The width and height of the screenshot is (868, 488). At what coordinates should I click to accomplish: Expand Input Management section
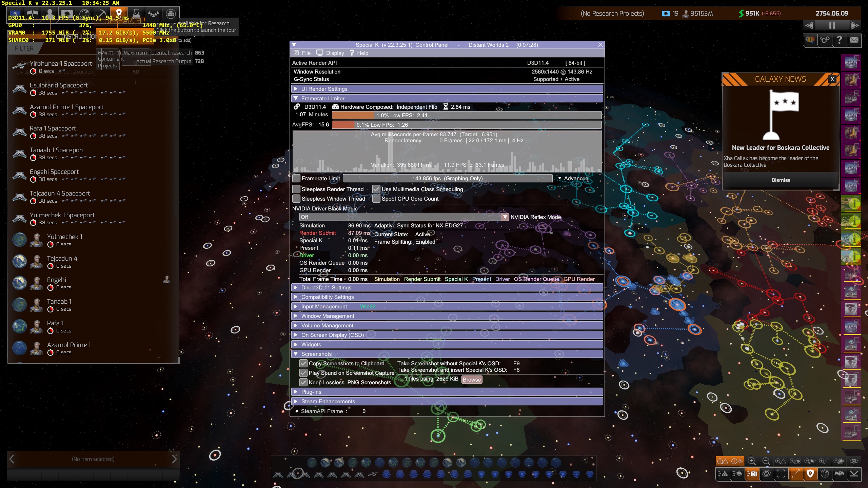(x=447, y=306)
